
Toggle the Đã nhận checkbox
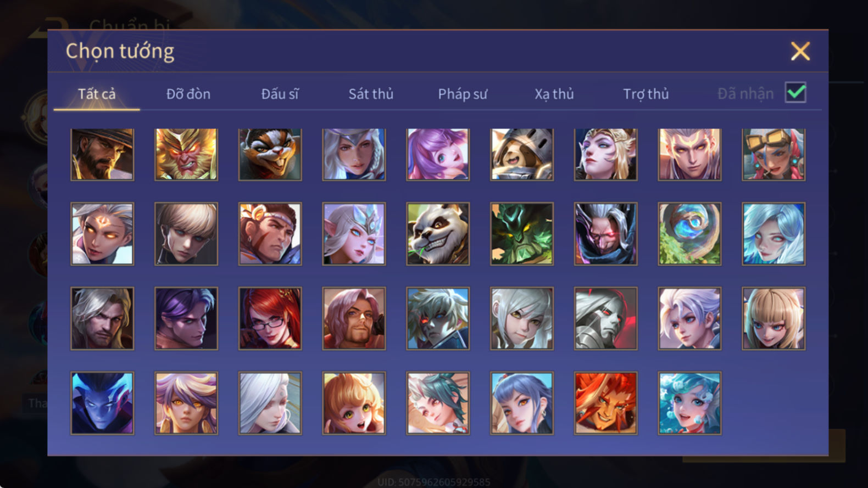click(795, 93)
